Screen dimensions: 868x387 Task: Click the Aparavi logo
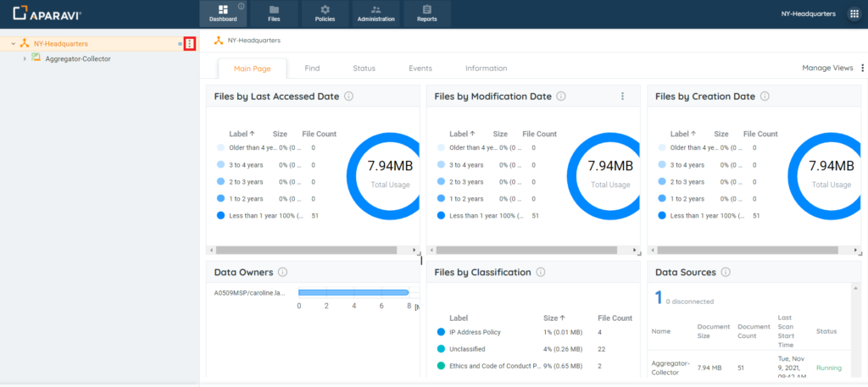47,14
